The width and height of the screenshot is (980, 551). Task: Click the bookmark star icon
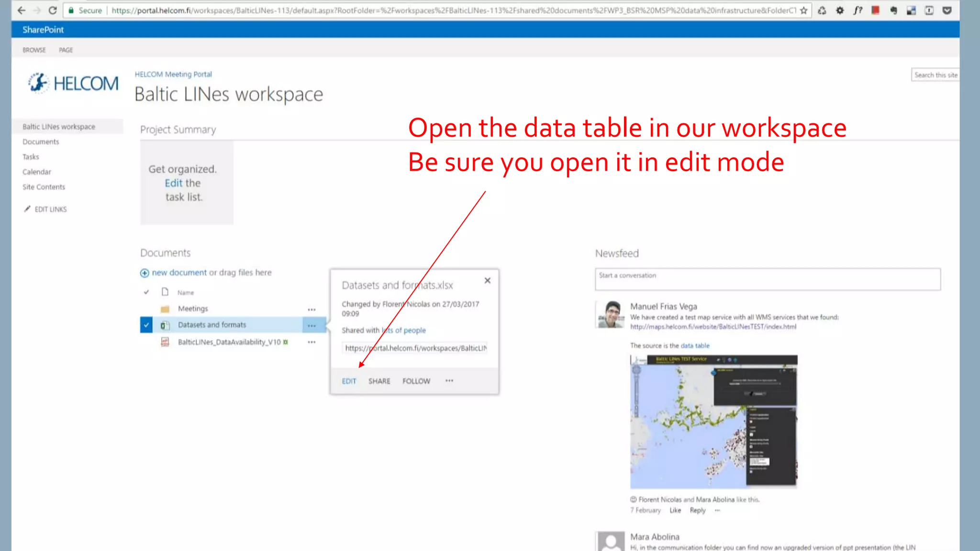tap(804, 10)
